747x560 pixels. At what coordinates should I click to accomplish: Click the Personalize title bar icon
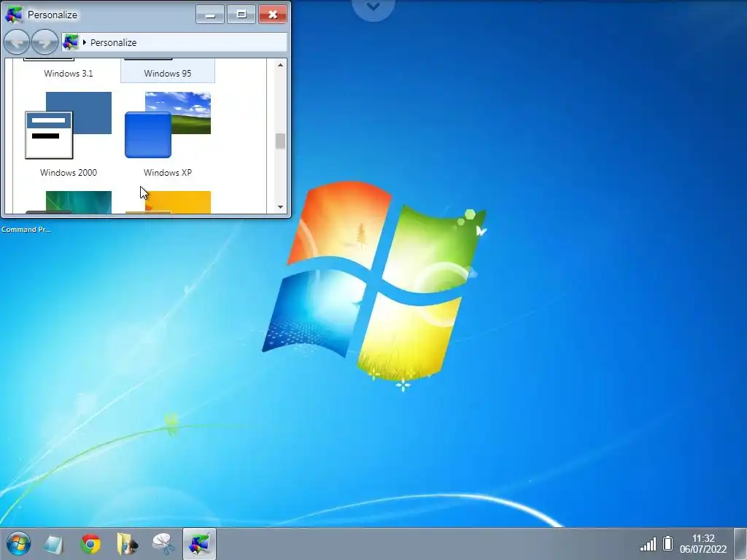click(x=13, y=15)
